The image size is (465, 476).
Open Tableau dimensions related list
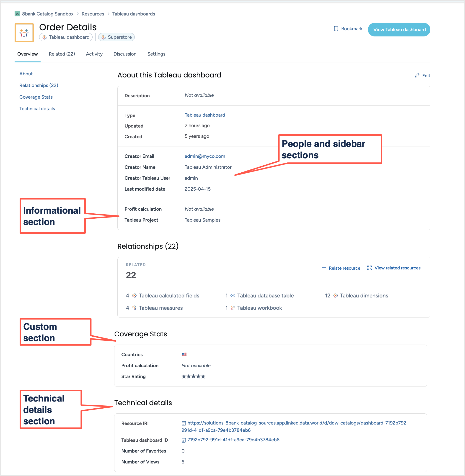[364, 295]
